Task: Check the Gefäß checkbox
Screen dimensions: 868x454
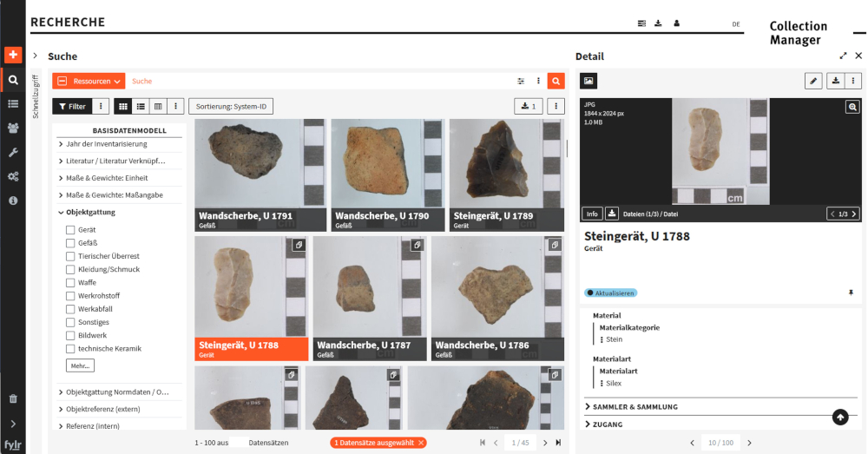Action: click(70, 243)
